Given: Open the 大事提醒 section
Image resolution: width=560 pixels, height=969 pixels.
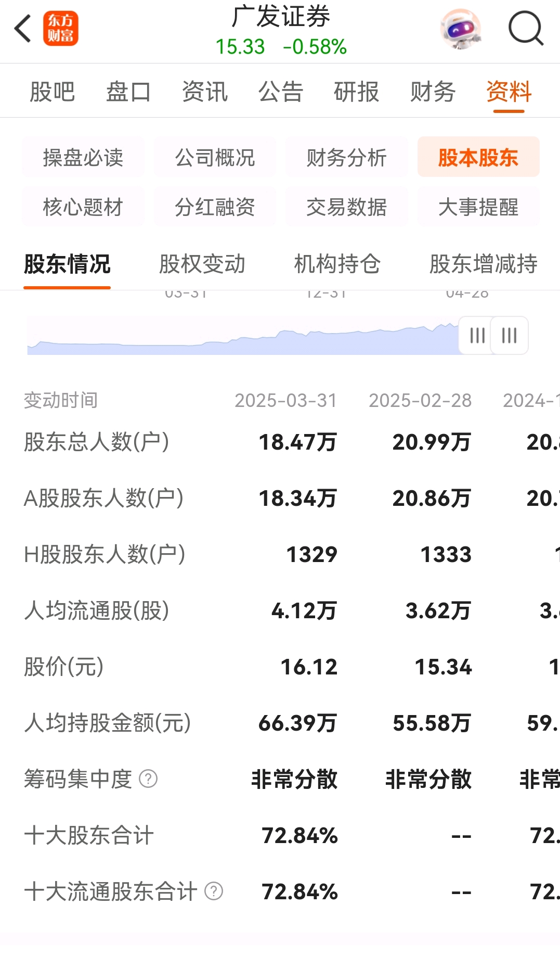Looking at the screenshot, I should coord(478,207).
